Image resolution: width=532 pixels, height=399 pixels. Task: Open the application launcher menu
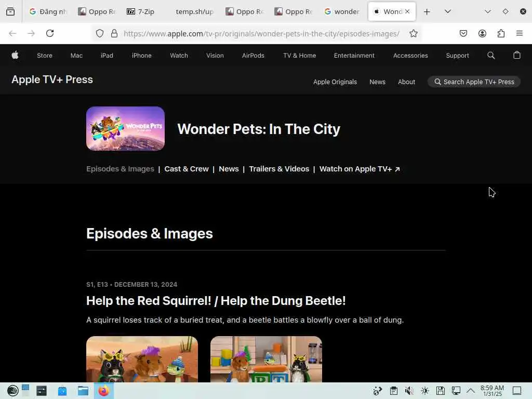12,391
